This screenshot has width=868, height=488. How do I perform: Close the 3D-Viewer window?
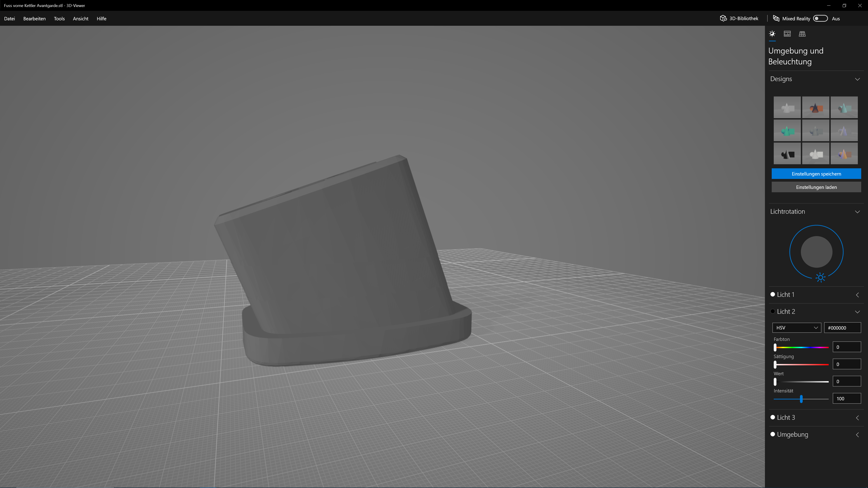pos(860,5)
